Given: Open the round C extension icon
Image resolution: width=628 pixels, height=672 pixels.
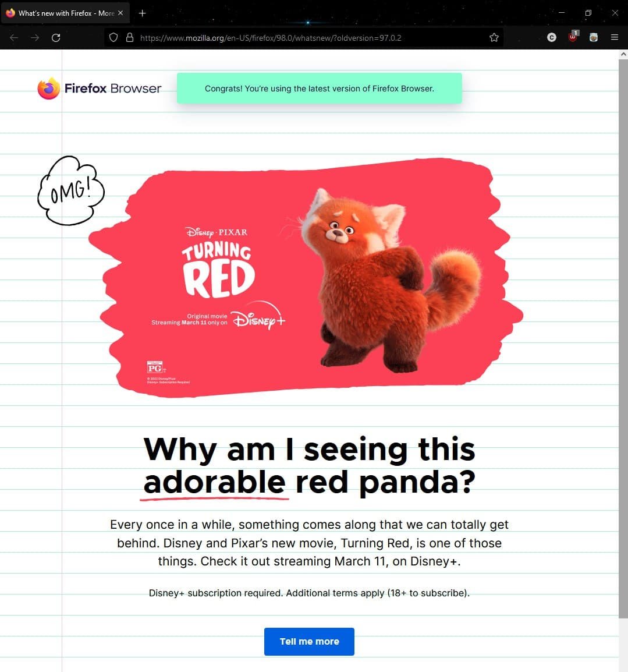Looking at the screenshot, I should 552,38.
